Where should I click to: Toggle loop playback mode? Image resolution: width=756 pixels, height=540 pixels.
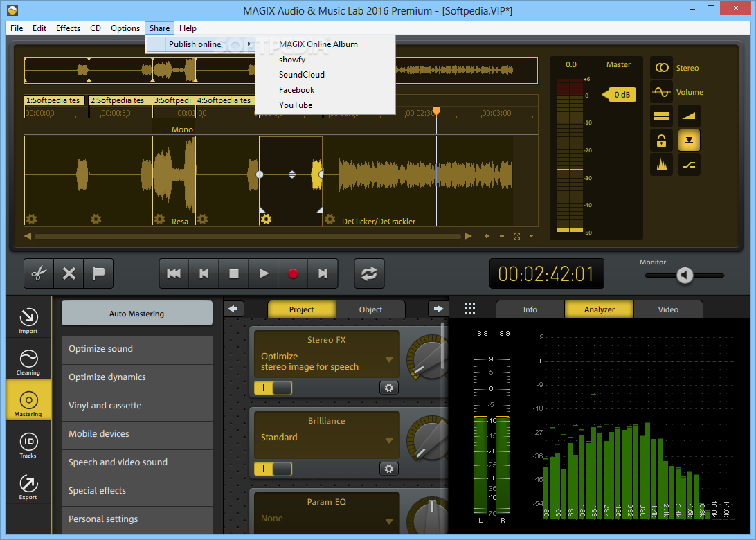tap(369, 273)
